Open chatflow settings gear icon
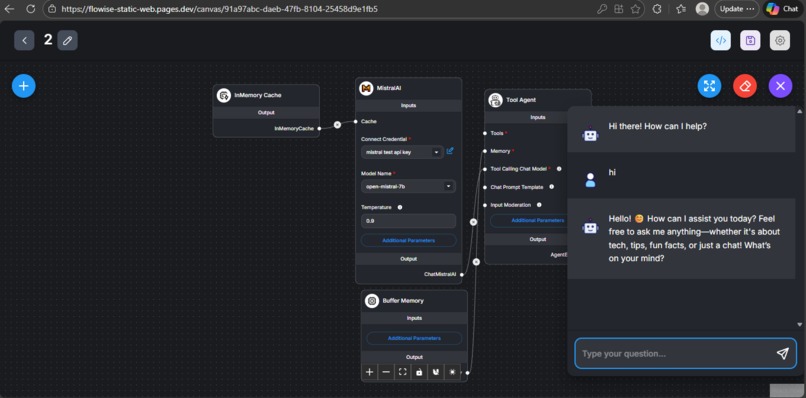Image resolution: width=806 pixels, height=398 pixels. tap(780, 41)
